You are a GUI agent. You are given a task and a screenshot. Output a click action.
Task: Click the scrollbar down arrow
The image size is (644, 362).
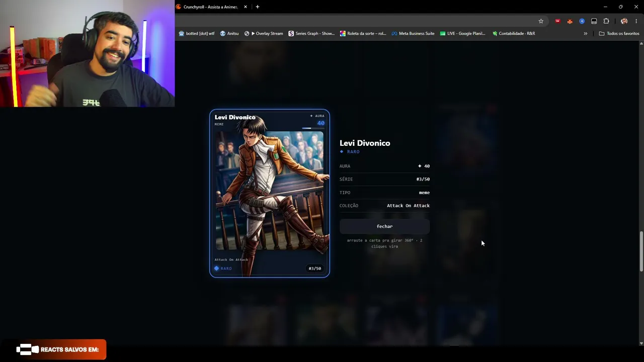(641, 343)
